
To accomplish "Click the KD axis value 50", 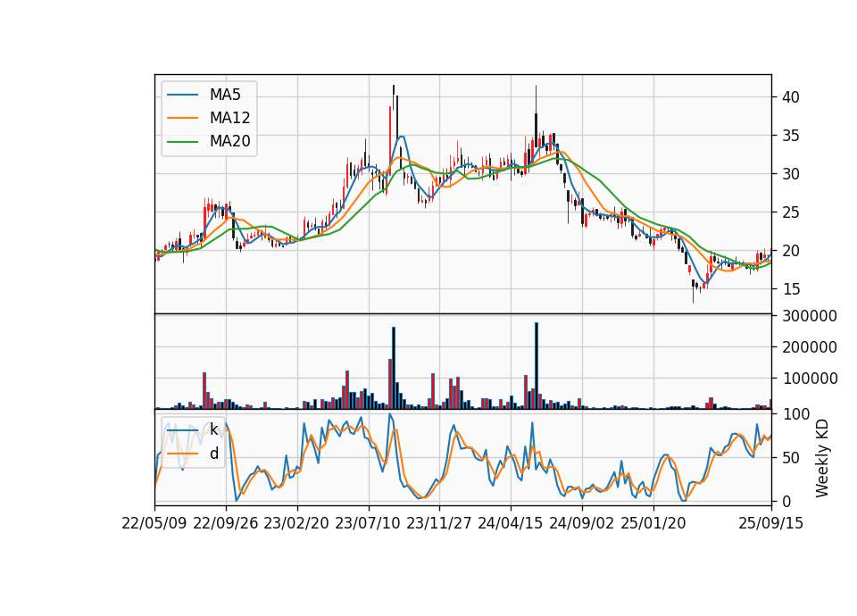I will 791,458.
